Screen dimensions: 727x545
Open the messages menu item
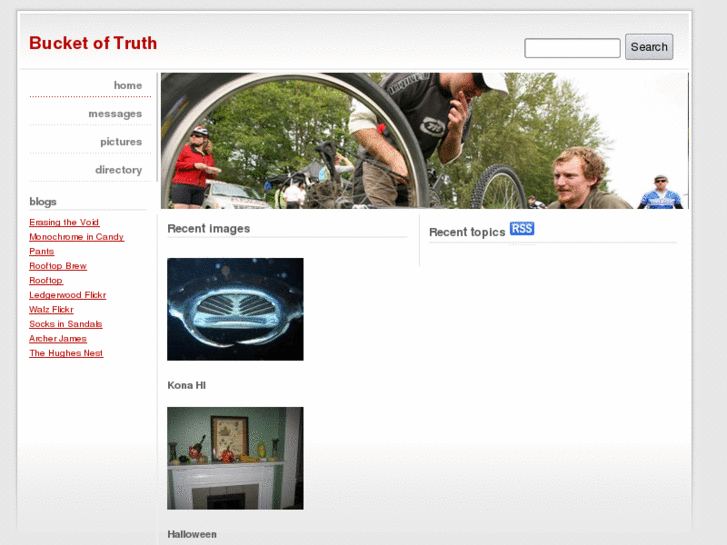tap(115, 114)
